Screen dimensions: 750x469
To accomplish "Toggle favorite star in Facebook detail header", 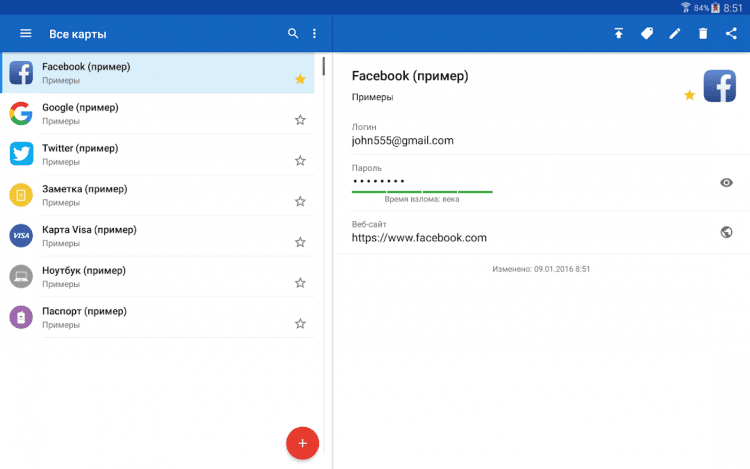I will coord(689,95).
